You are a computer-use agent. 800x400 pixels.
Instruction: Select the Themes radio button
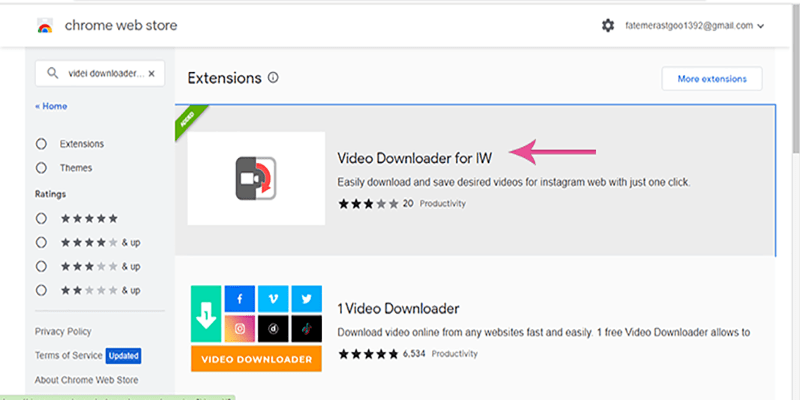(42, 168)
